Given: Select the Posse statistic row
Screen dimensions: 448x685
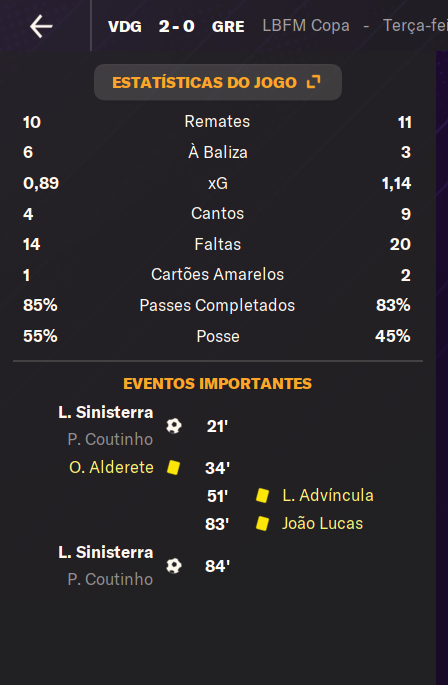Looking at the screenshot, I should (217, 336).
